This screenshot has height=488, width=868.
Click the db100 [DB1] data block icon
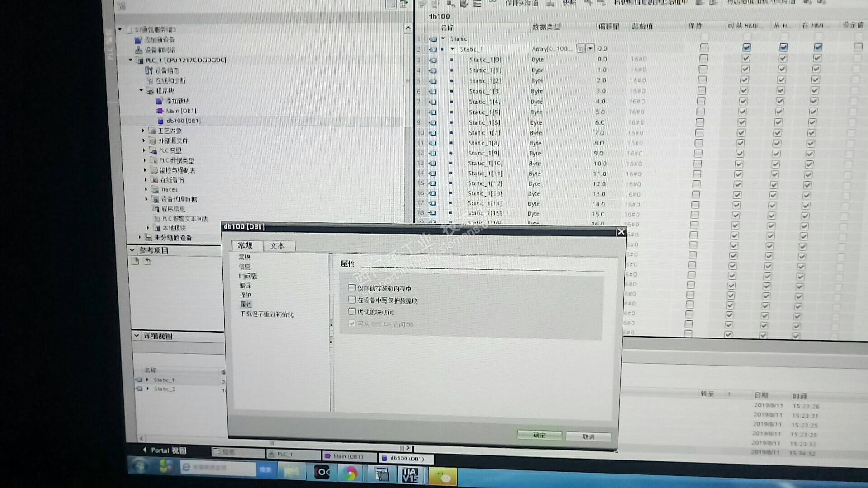160,121
